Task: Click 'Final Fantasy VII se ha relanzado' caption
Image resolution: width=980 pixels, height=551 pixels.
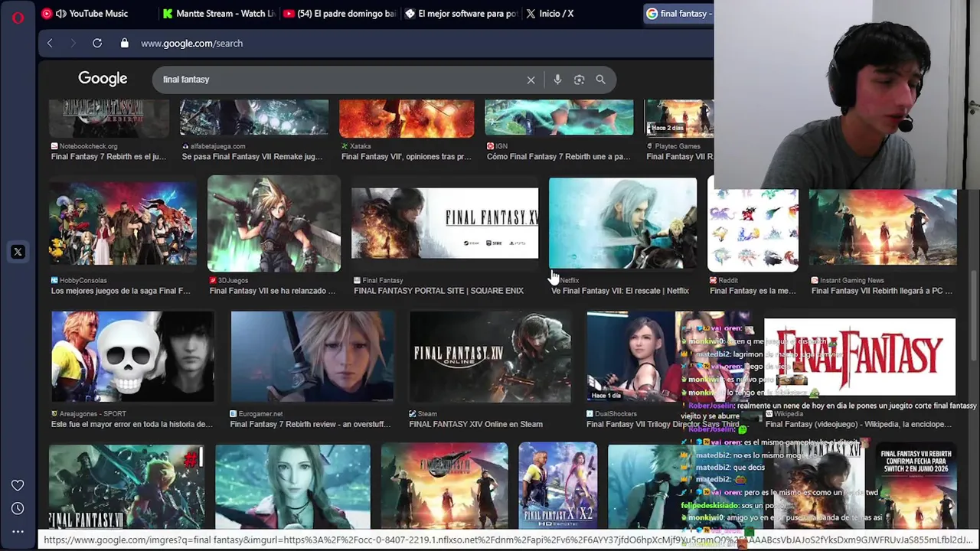Action: click(x=273, y=291)
